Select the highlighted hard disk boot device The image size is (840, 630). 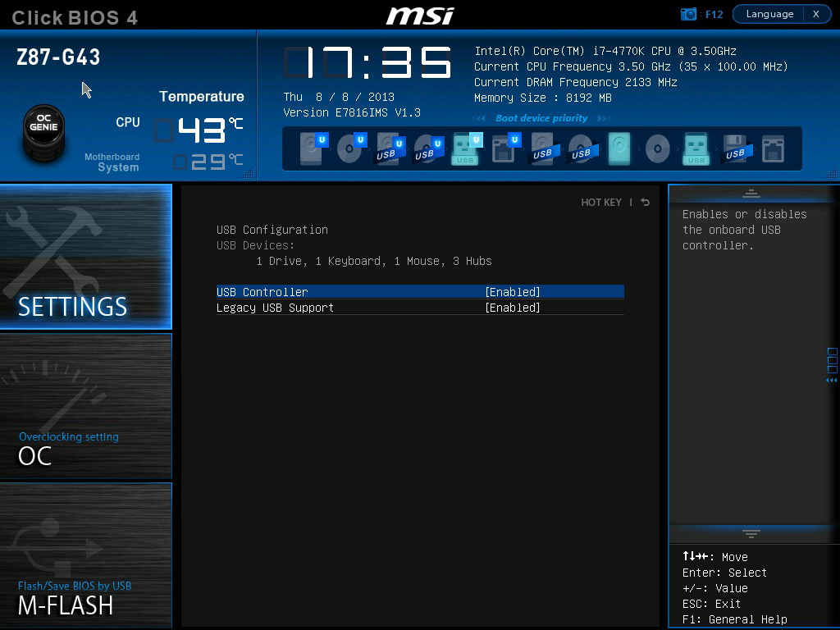click(x=619, y=148)
